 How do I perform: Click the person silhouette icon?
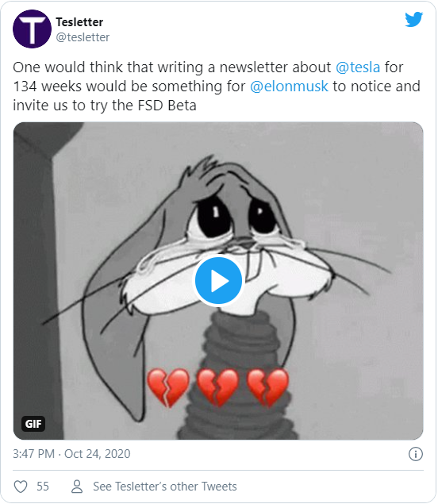click(x=77, y=487)
